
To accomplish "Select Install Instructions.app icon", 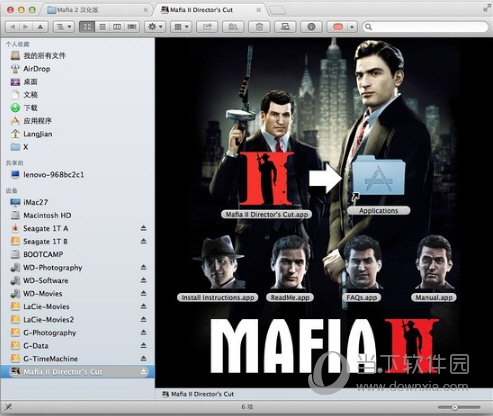I will [218, 263].
